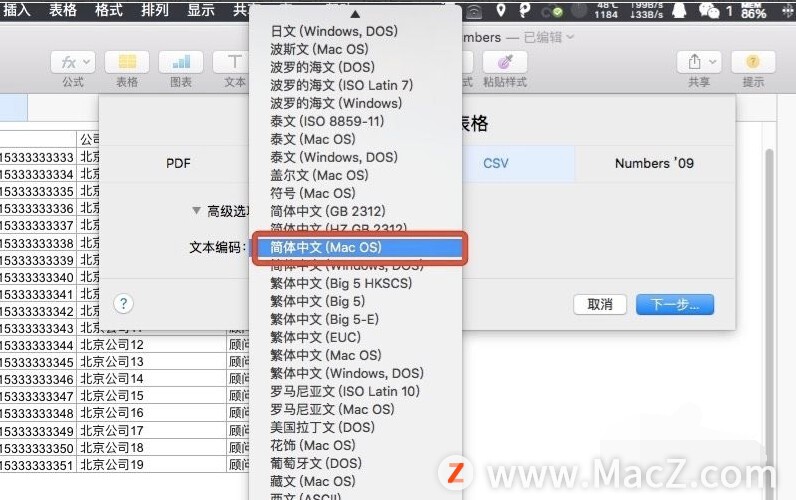
Task: Click the WeChat icon in menu bar
Action: (709, 10)
